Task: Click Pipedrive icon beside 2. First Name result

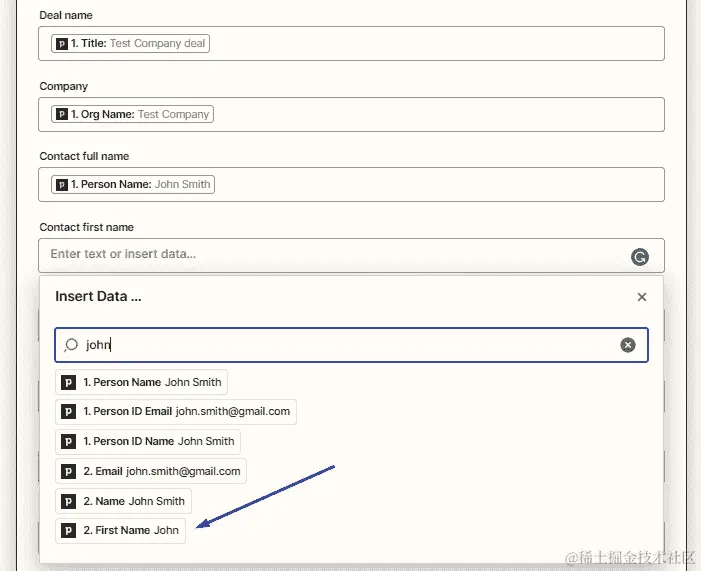Action: 68,530
